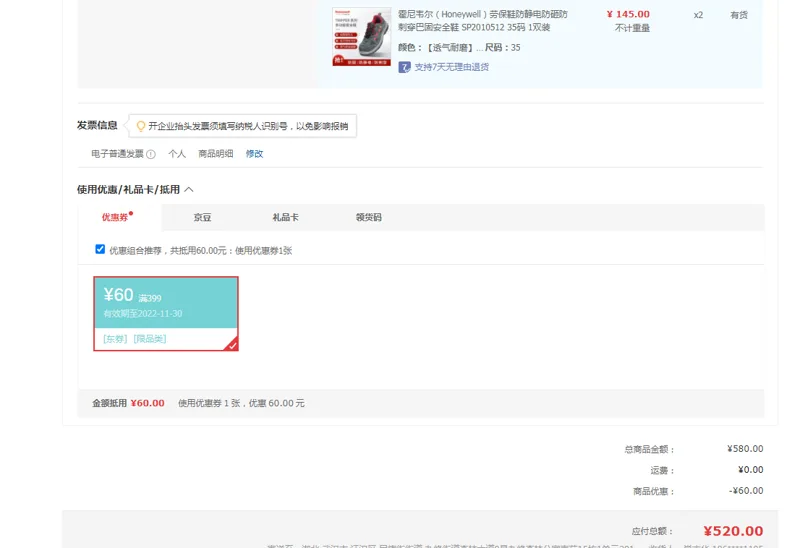800x548 pixels.
Task: Click the x2 quantity text
Action: click(x=698, y=15)
